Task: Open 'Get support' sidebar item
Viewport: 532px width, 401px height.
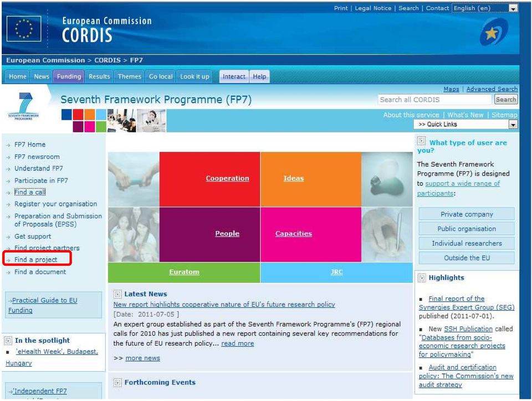Action: point(33,237)
